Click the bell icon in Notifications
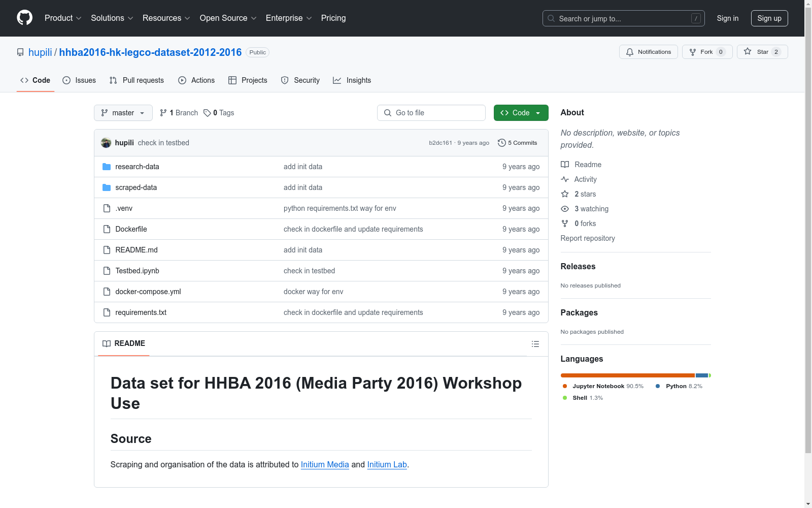Image resolution: width=812 pixels, height=508 pixels. point(630,52)
